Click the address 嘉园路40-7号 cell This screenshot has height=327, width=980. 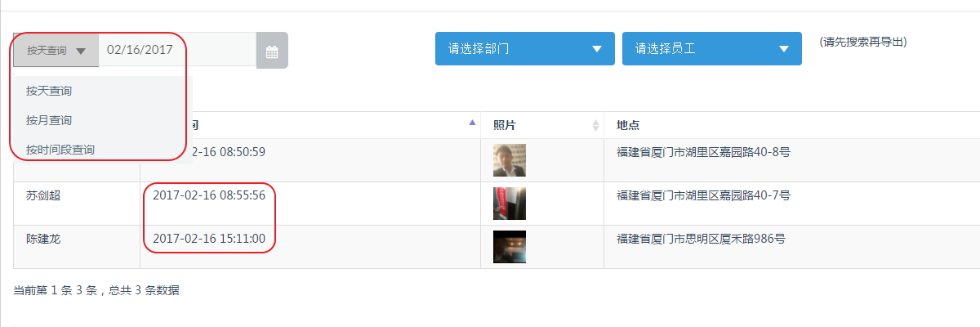[791, 204]
